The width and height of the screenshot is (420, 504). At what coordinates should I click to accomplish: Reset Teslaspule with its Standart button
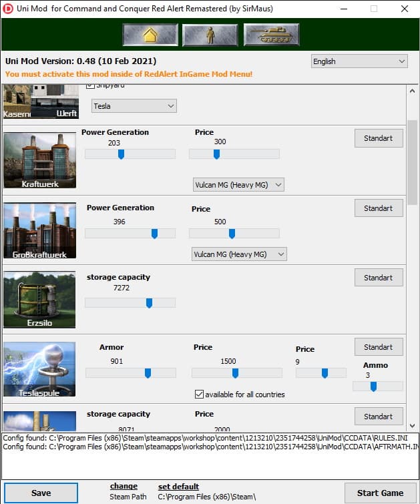tap(379, 347)
